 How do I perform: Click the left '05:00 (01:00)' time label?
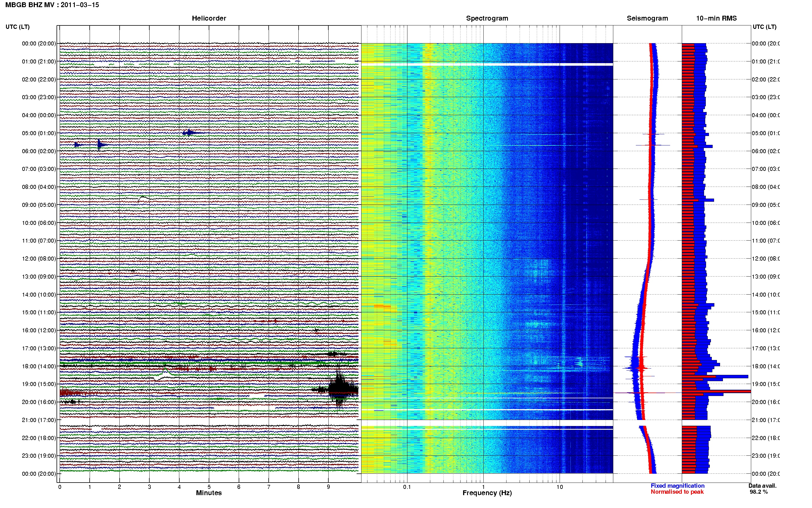(x=39, y=133)
